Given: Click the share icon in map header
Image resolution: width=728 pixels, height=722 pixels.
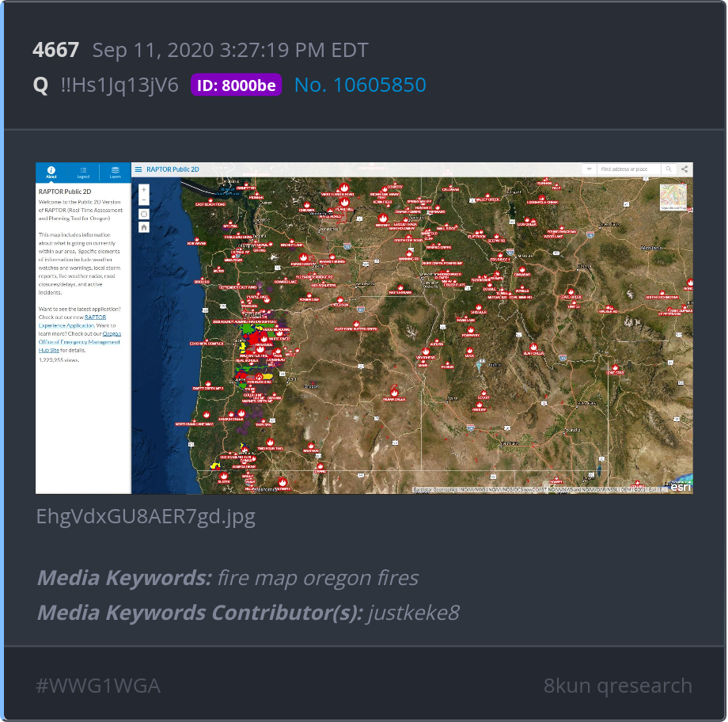Looking at the screenshot, I should point(684,169).
